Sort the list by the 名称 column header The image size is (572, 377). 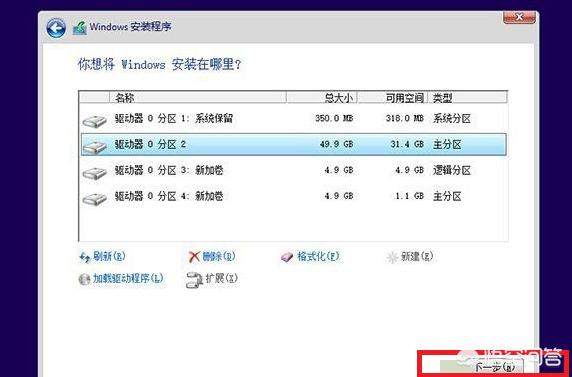pyautogui.click(x=198, y=97)
